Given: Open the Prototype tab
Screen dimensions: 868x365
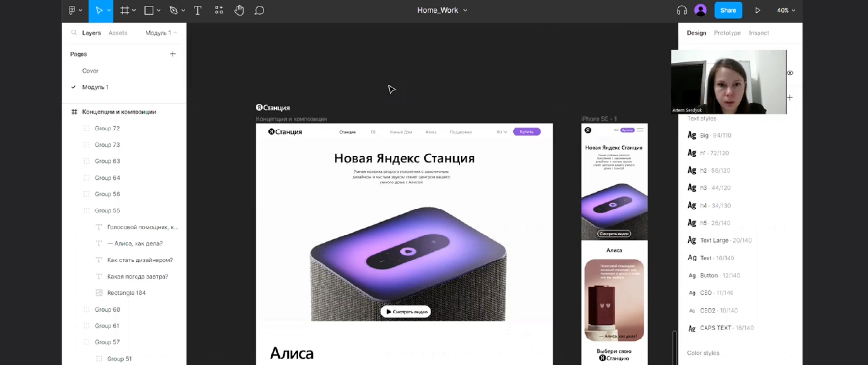Looking at the screenshot, I should click(x=727, y=33).
